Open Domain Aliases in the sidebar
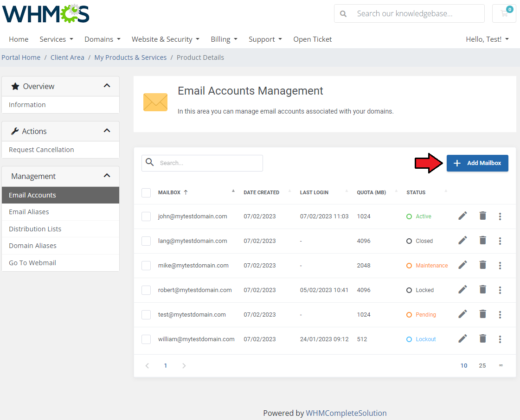 pos(60,246)
